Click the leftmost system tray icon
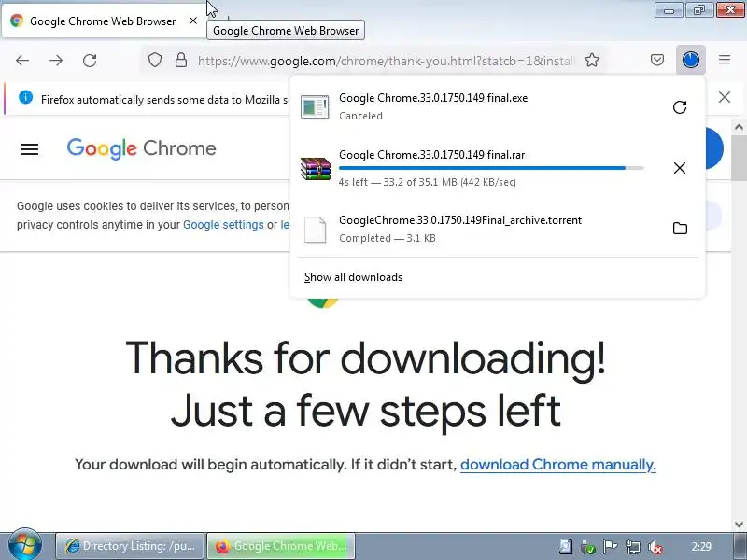The image size is (747, 560). click(x=566, y=547)
